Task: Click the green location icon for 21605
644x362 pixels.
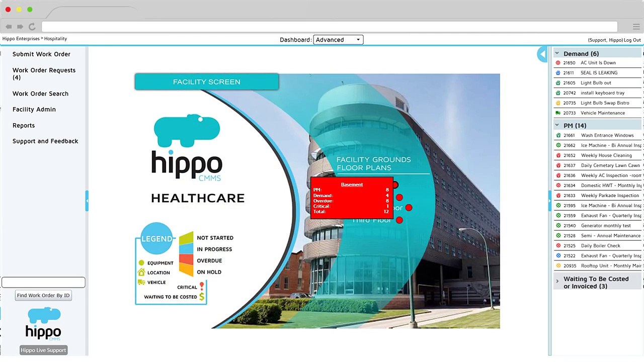Action: [x=558, y=83]
